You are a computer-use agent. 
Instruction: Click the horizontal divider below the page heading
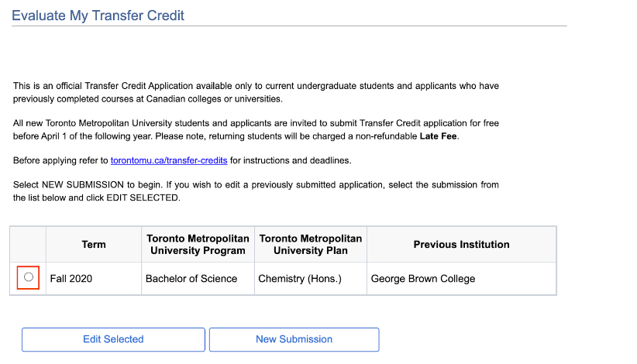[289, 26]
